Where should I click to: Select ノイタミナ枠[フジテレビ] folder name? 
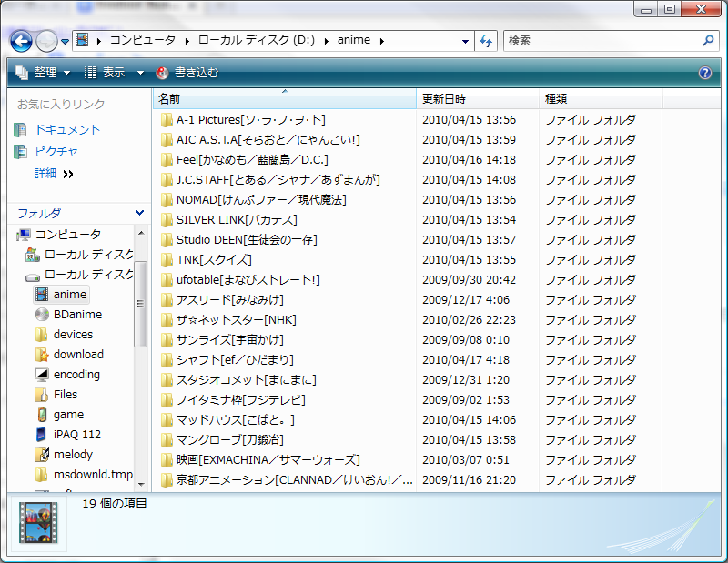pos(241,399)
